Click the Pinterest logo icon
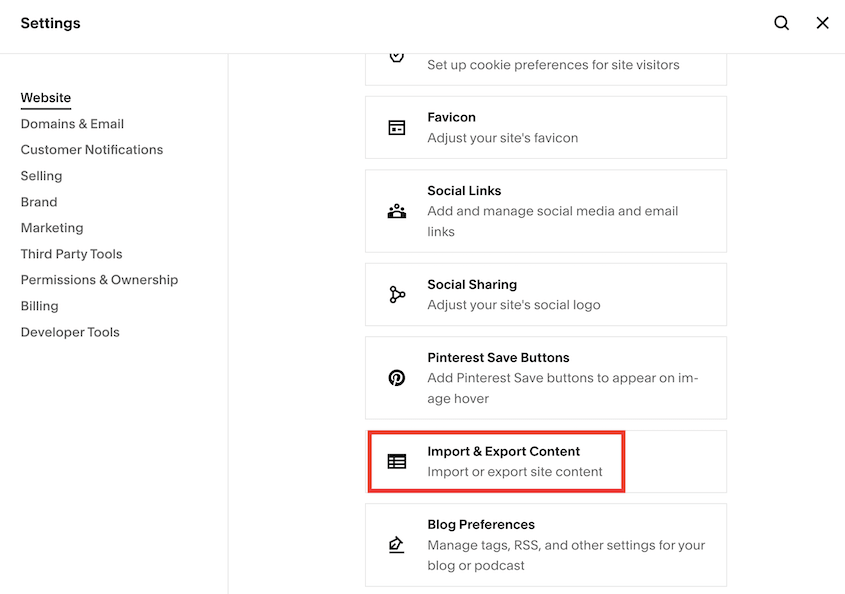Image resolution: width=845 pixels, height=594 pixels. tap(397, 378)
